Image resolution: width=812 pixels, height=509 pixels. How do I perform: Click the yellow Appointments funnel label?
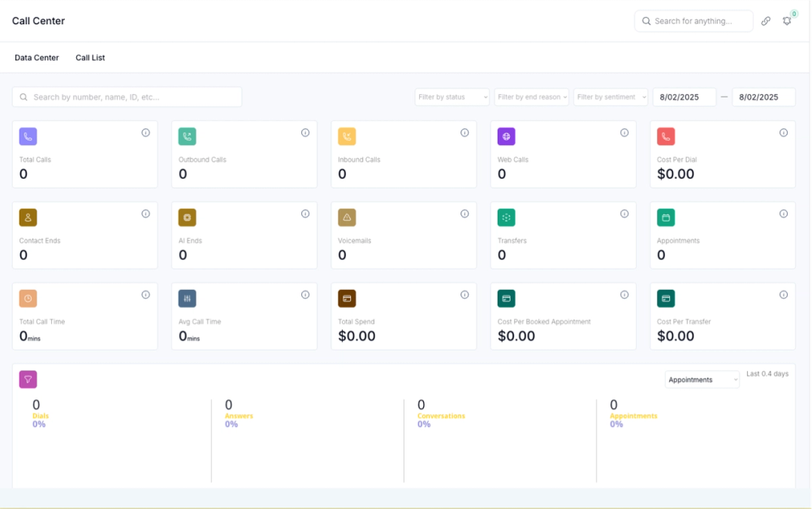pyautogui.click(x=633, y=416)
